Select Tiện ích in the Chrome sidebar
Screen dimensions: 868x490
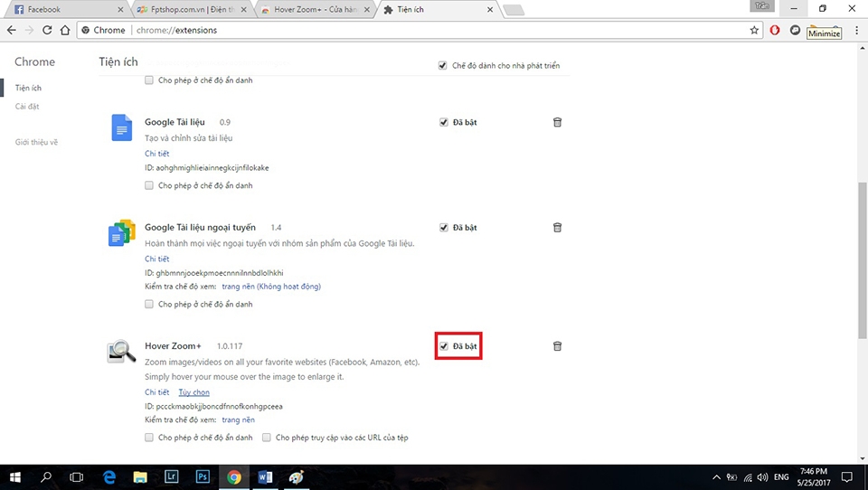tap(28, 88)
